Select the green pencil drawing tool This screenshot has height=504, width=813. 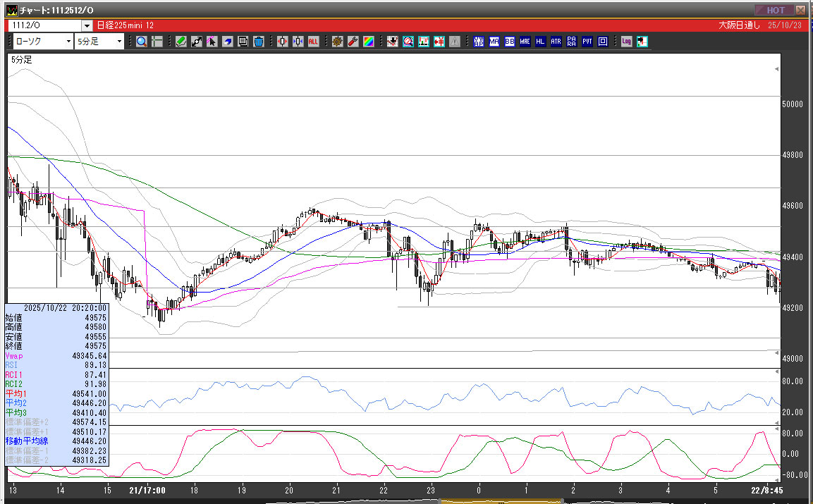point(181,42)
